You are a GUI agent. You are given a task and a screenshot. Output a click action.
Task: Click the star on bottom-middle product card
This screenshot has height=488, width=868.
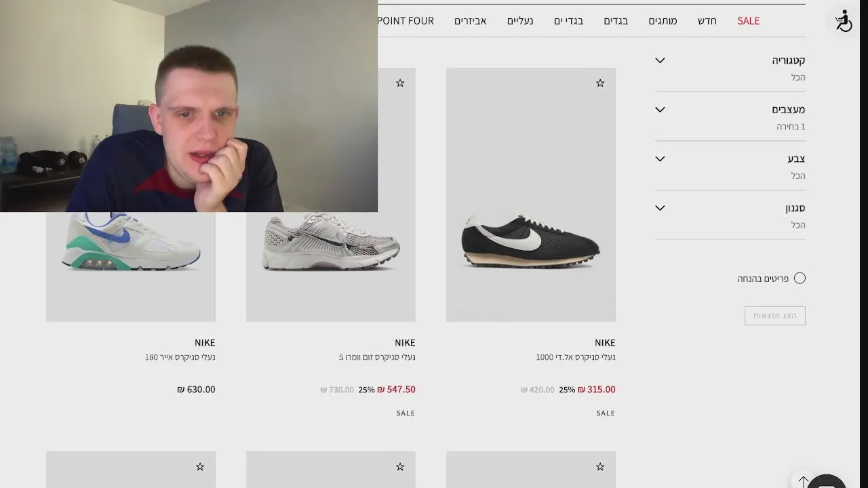point(400,466)
